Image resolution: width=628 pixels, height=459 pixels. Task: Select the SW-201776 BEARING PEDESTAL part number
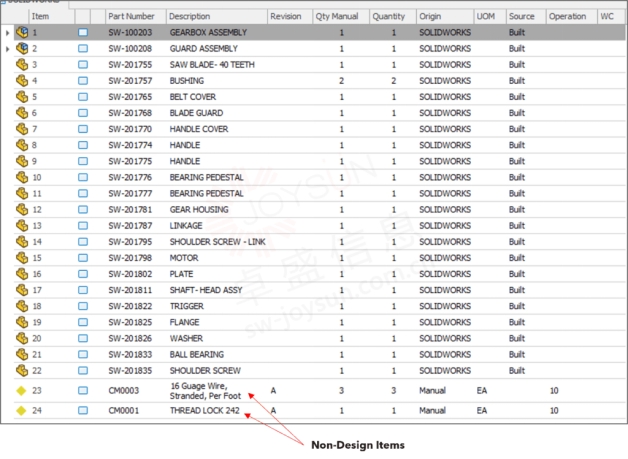tap(130, 177)
